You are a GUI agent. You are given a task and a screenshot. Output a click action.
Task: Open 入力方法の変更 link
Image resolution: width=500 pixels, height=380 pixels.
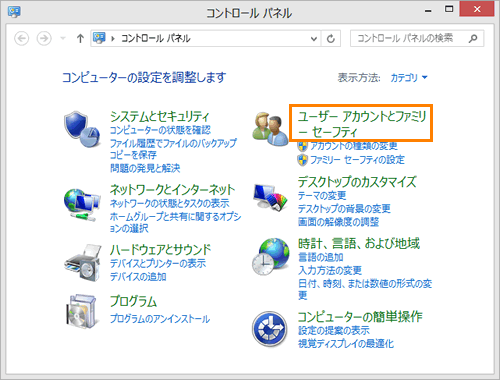[330, 270]
